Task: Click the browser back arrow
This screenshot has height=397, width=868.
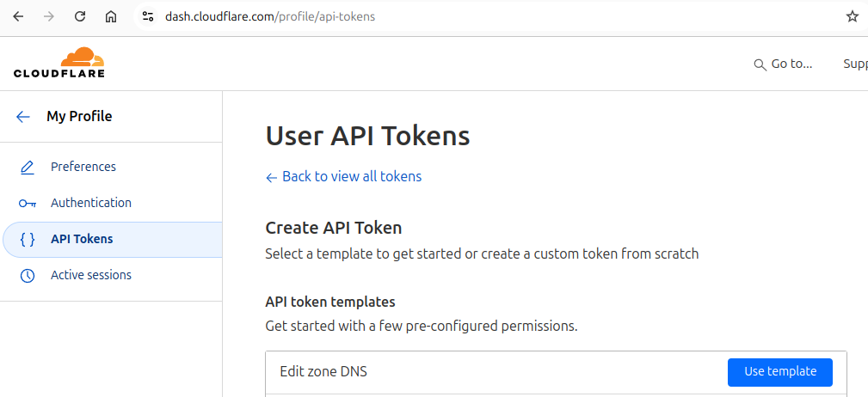Action: click(18, 16)
